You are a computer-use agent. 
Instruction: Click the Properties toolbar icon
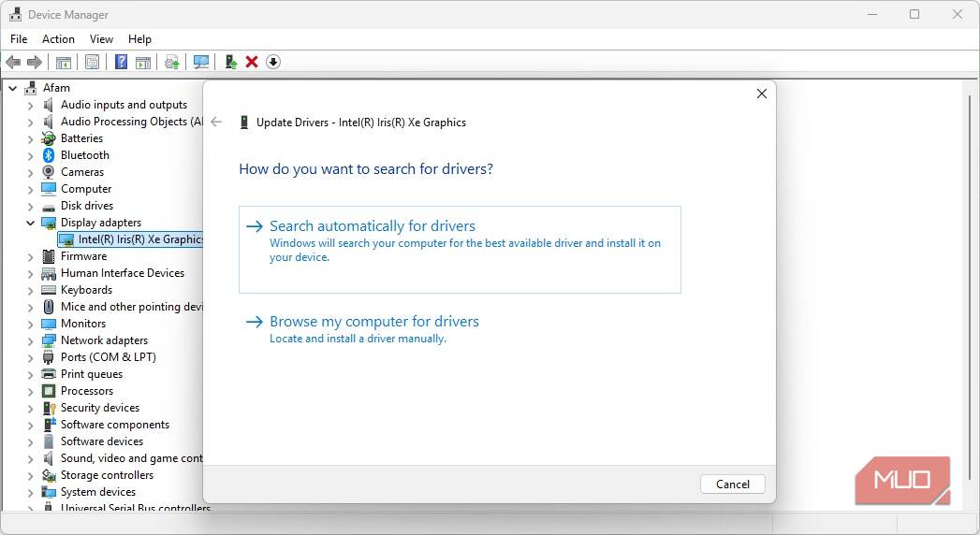pyautogui.click(x=92, y=62)
